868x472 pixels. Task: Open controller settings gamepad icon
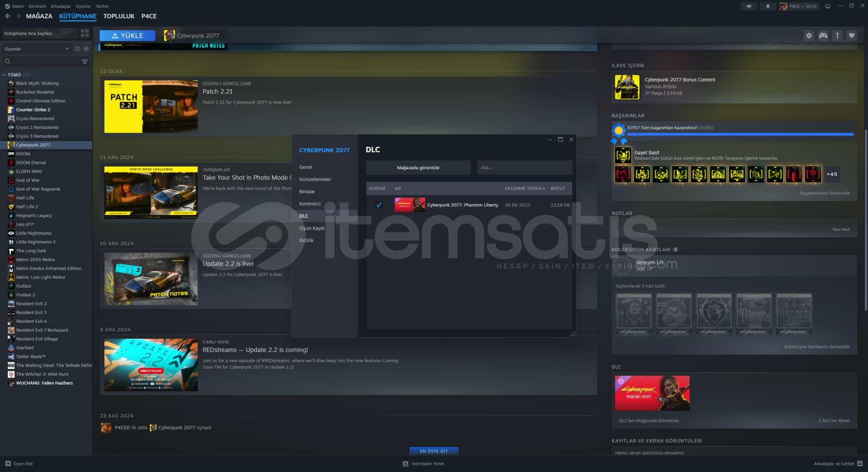(823, 35)
